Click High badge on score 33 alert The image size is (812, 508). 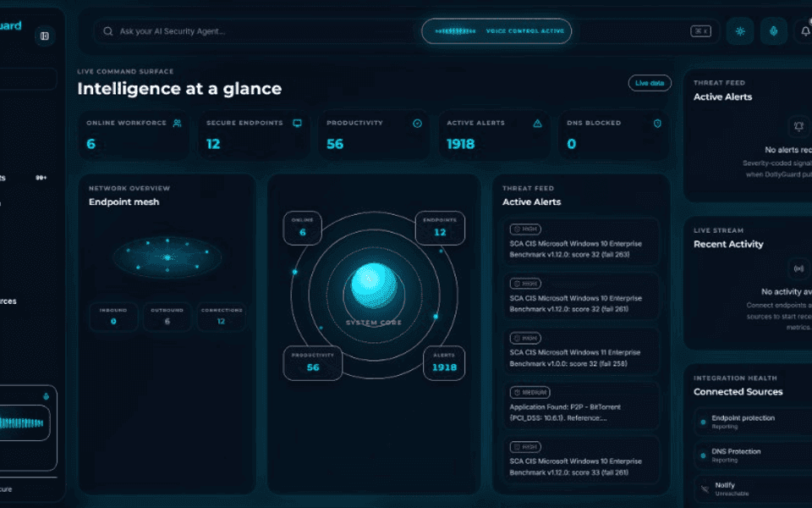[x=525, y=447]
